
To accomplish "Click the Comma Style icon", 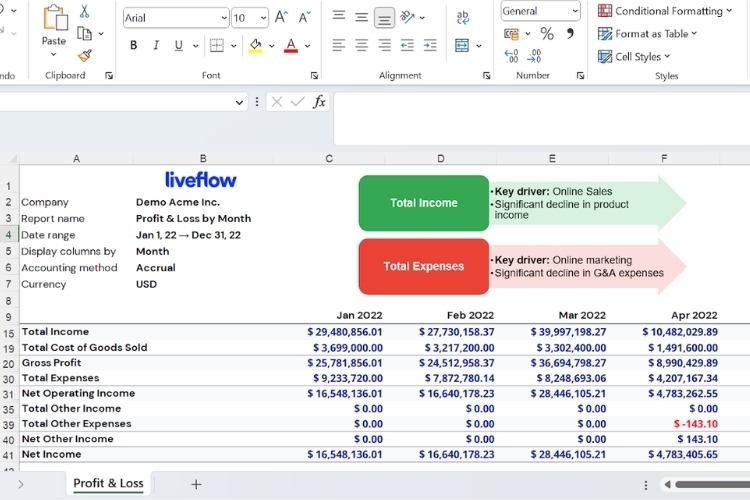I will 570,33.
